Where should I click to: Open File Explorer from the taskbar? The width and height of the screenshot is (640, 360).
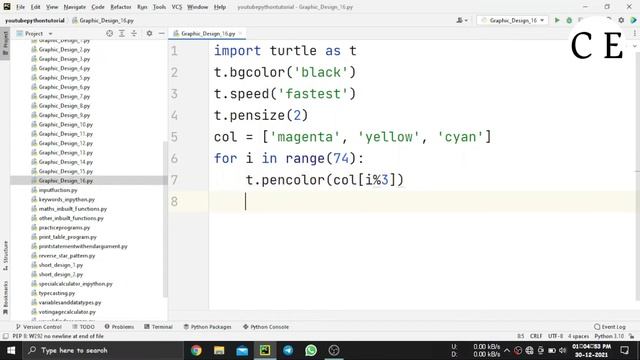219,350
